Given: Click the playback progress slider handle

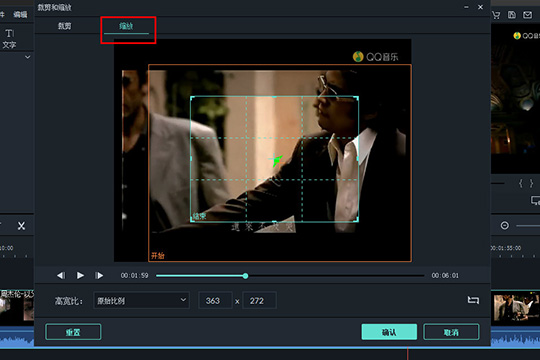Looking at the screenshot, I should 245,276.
